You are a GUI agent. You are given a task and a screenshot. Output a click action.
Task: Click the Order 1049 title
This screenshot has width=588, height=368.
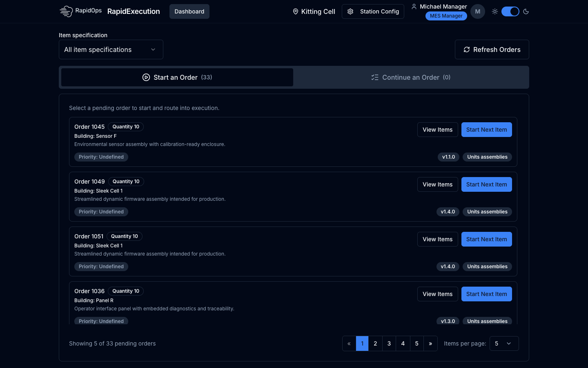pyautogui.click(x=89, y=182)
